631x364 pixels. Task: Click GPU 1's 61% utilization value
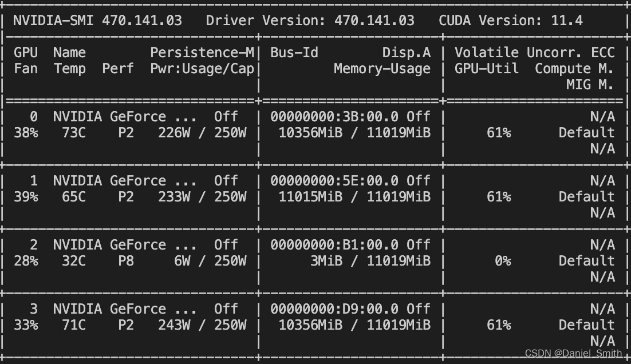point(499,197)
